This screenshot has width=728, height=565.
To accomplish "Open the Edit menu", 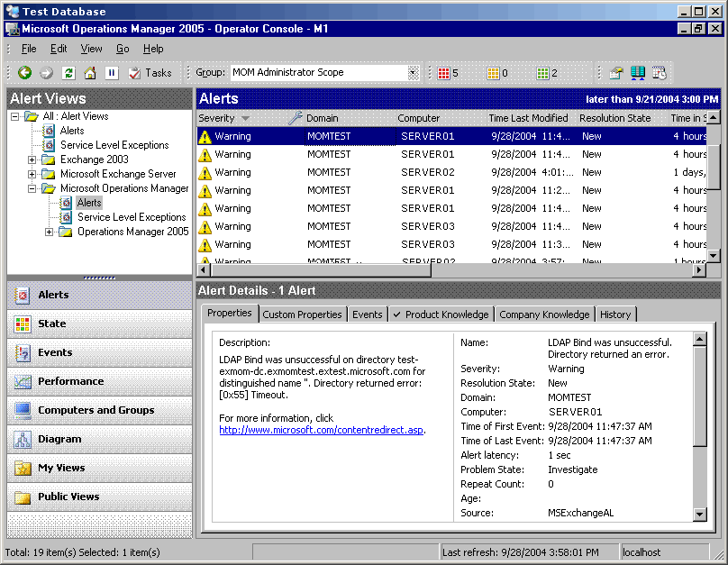I will (59, 49).
